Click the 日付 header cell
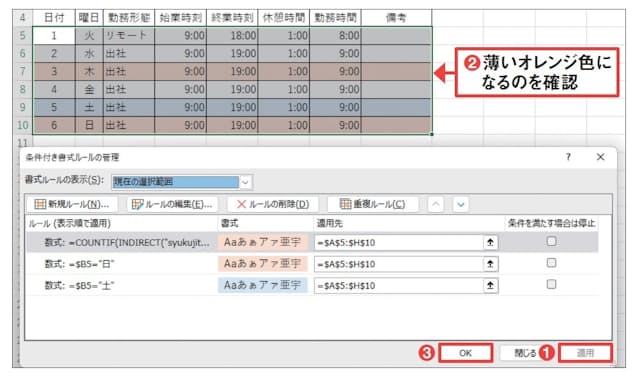The height and width of the screenshot is (377, 638). 54,18
